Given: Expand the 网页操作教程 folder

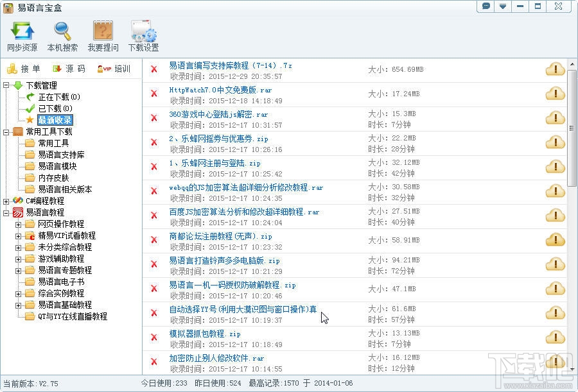Looking at the screenshot, I should [18, 225].
